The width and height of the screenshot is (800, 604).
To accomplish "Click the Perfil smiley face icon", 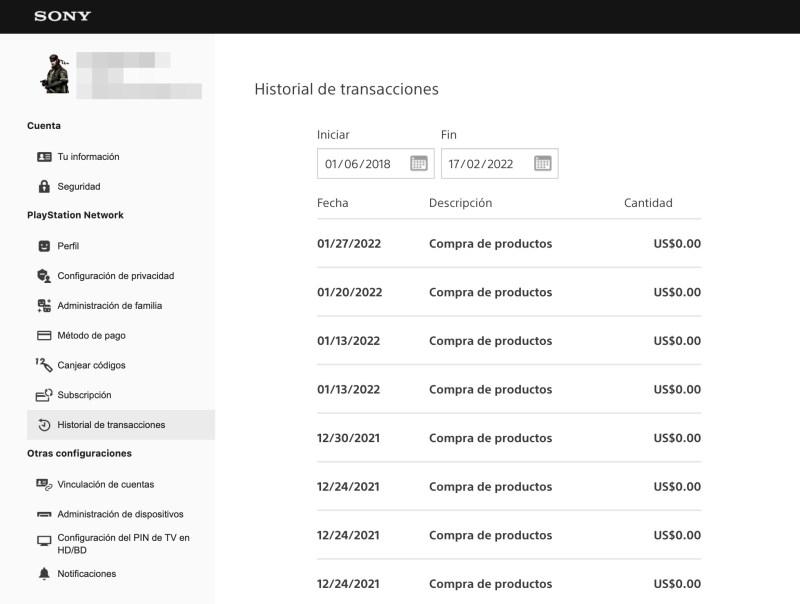I will click(x=44, y=246).
